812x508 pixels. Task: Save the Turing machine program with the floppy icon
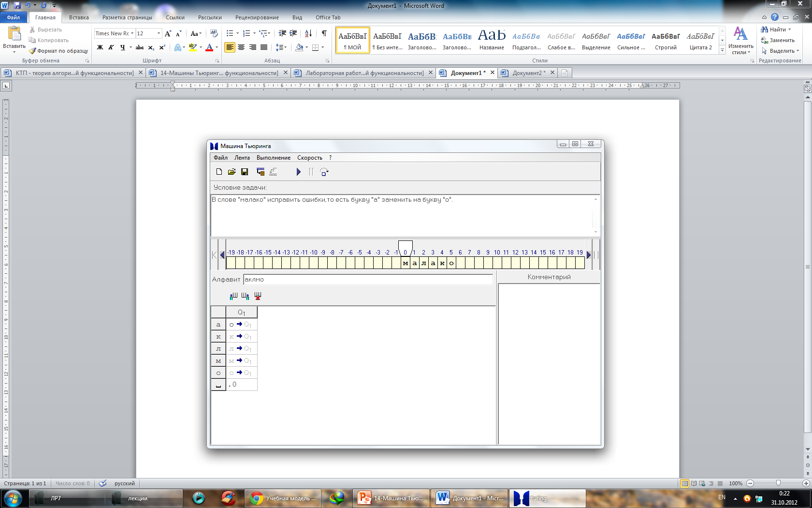(x=245, y=172)
